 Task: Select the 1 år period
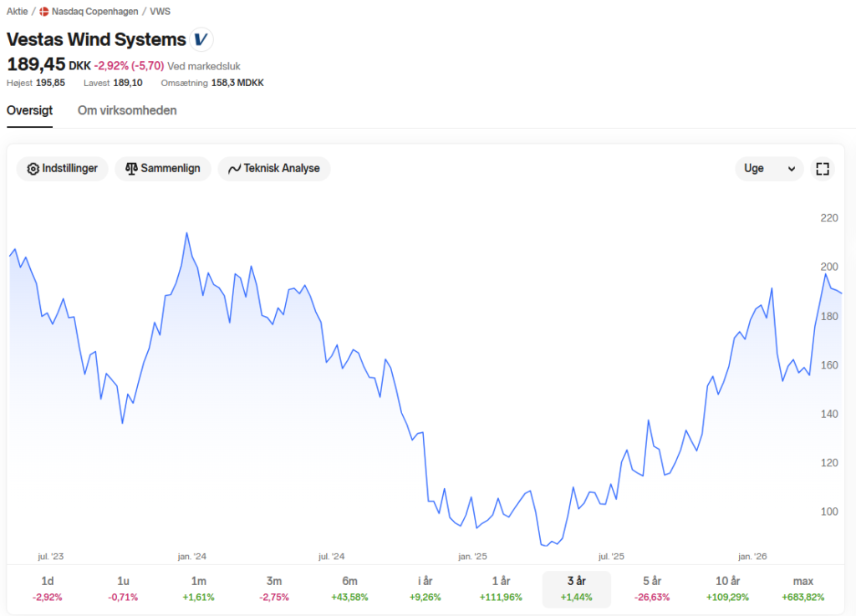click(502, 588)
